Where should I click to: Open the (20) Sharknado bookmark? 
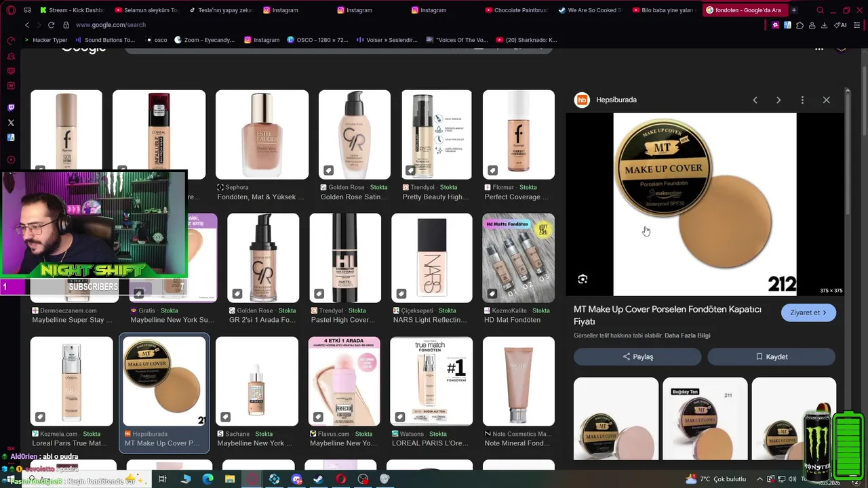[x=526, y=40]
